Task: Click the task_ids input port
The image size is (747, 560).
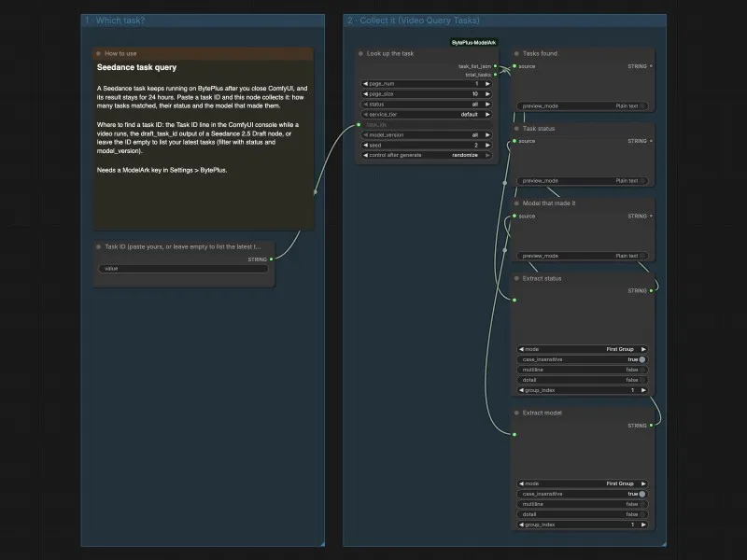Action: (359, 125)
